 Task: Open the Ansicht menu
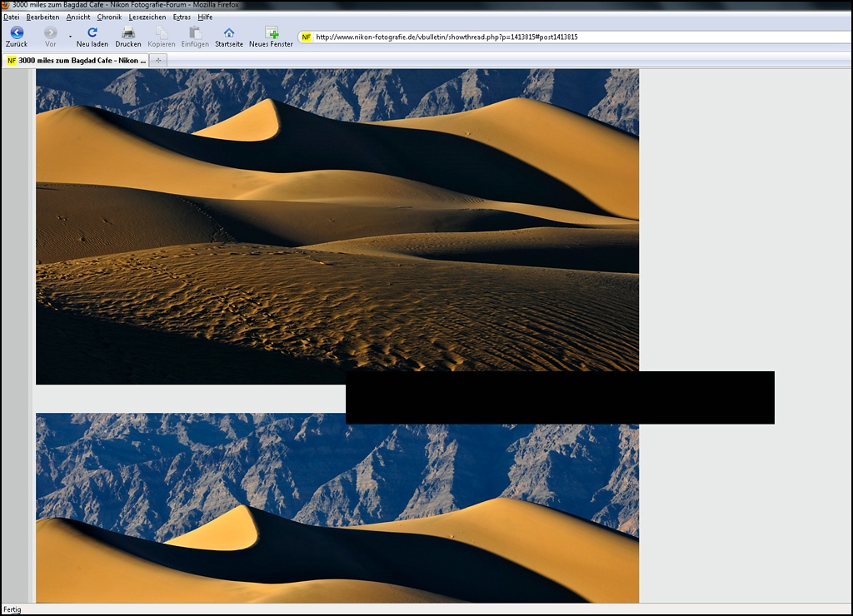(78, 17)
